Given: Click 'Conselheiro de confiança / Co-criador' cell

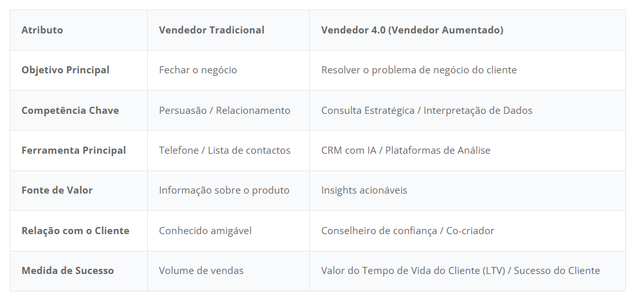Looking at the screenshot, I should tap(407, 231).
